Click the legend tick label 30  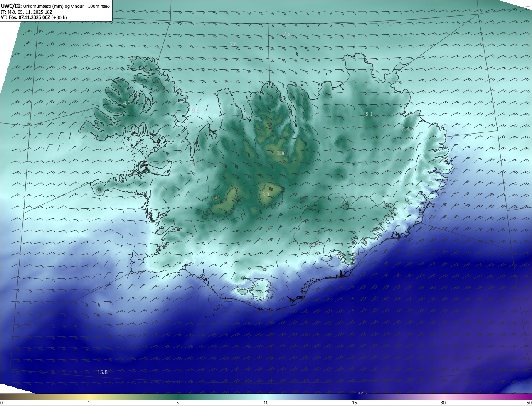[443, 403]
